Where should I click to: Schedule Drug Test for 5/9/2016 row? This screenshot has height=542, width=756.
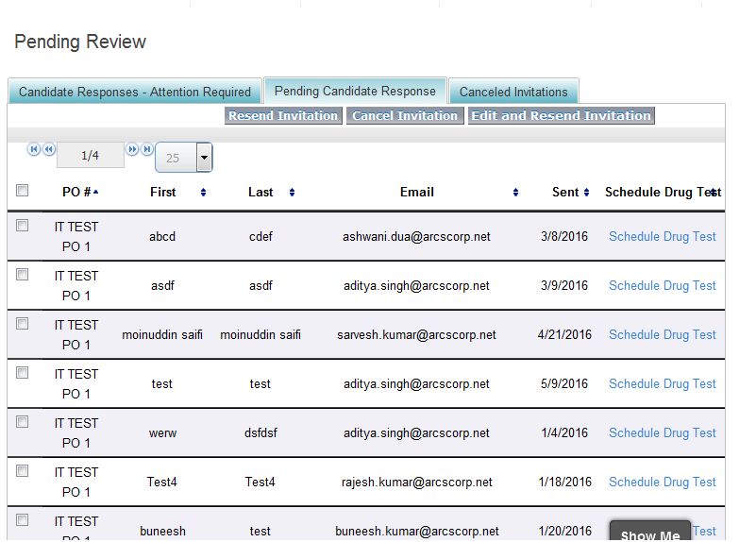click(663, 383)
